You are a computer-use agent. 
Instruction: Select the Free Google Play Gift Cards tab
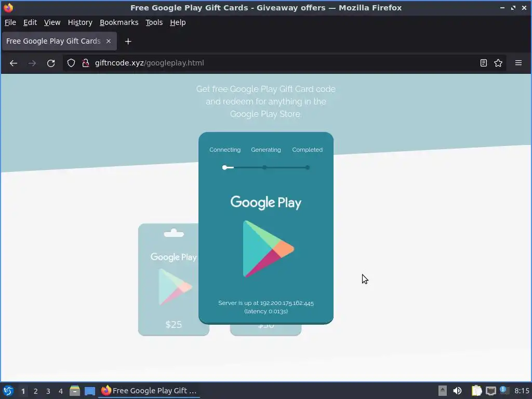tap(59, 41)
